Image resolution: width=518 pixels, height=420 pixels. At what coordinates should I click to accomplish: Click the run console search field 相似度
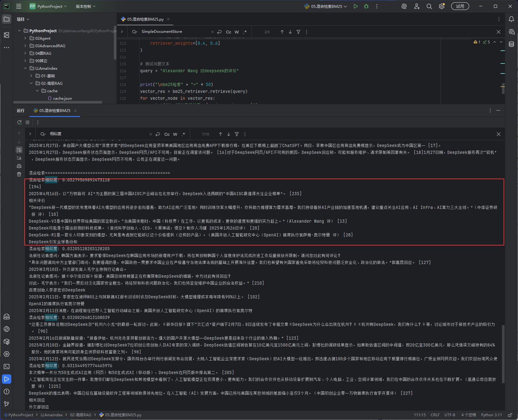point(99,134)
